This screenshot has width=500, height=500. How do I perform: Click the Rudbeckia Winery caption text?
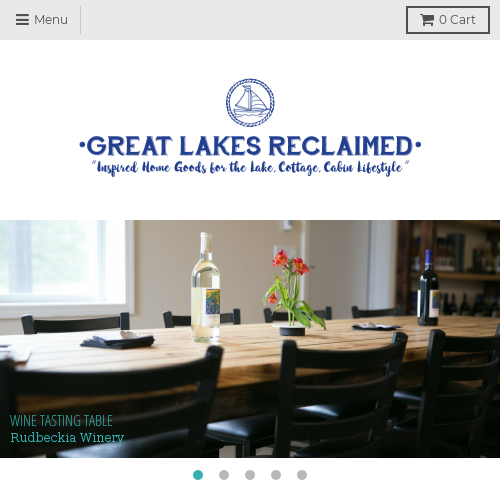point(67,437)
